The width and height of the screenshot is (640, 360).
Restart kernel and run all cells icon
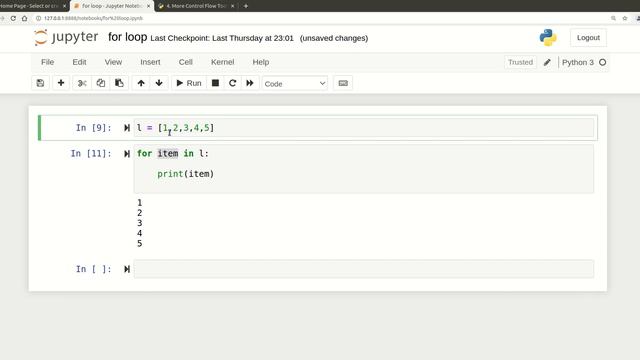pyautogui.click(x=250, y=83)
